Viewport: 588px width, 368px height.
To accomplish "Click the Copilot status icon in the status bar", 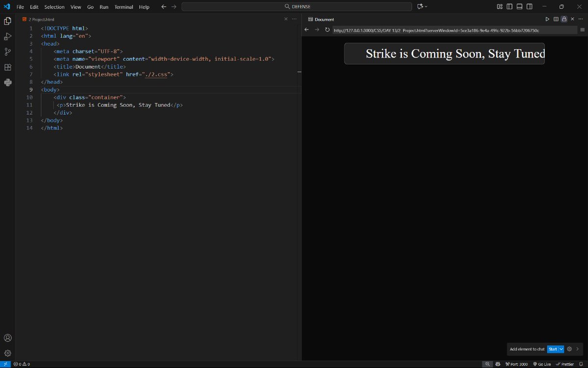I will click(x=498, y=364).
